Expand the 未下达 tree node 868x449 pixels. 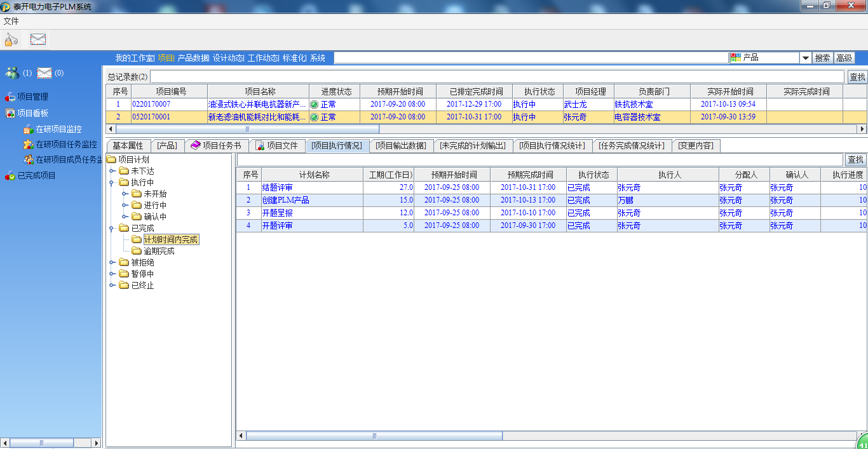pos(112,171)
